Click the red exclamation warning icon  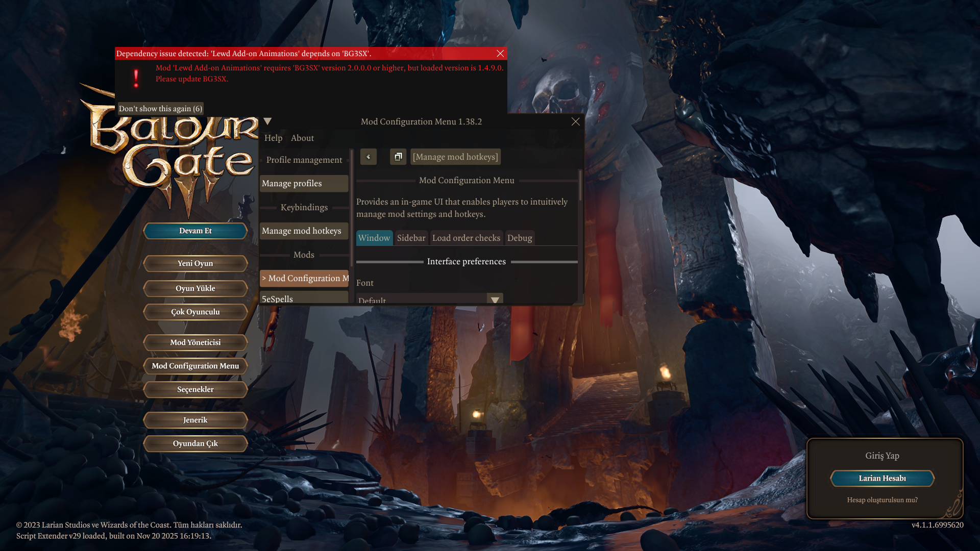[136, 78]
